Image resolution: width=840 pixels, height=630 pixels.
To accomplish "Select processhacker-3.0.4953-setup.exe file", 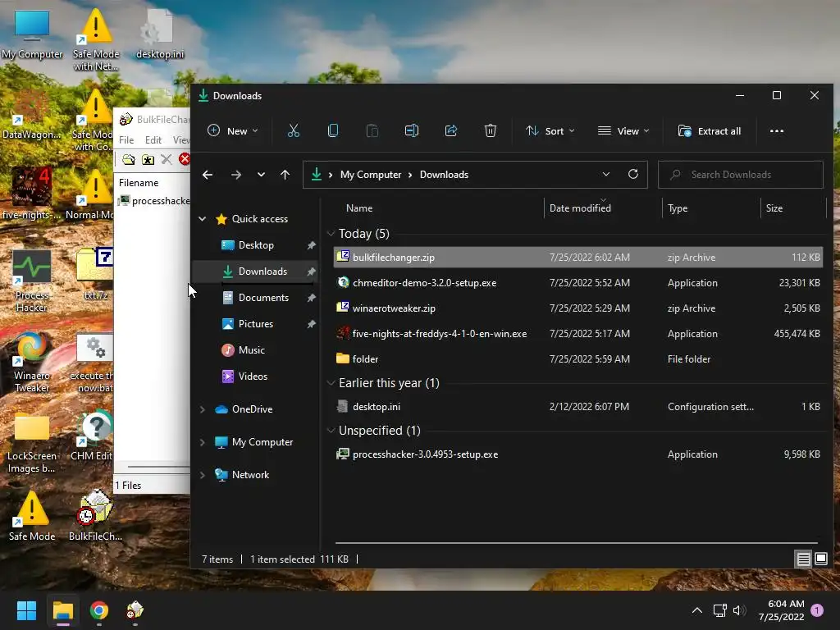I will click(578, 454).
